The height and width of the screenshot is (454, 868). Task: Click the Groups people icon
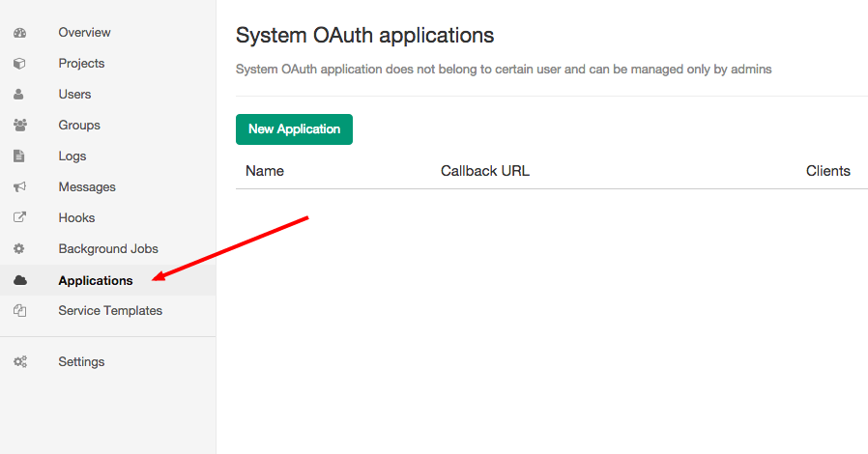pyautogui.click(x=19, y=126)
